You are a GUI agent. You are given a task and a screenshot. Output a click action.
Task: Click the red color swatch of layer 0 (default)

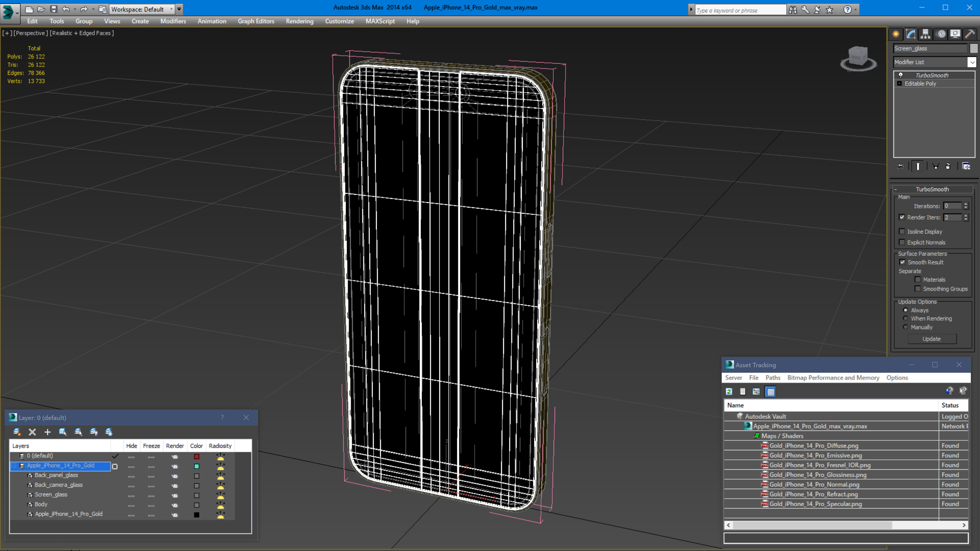[197, 456]
